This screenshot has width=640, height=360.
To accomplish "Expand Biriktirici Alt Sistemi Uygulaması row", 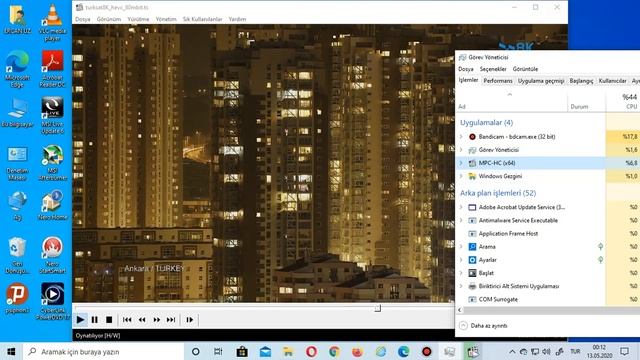I will point(461,286).
